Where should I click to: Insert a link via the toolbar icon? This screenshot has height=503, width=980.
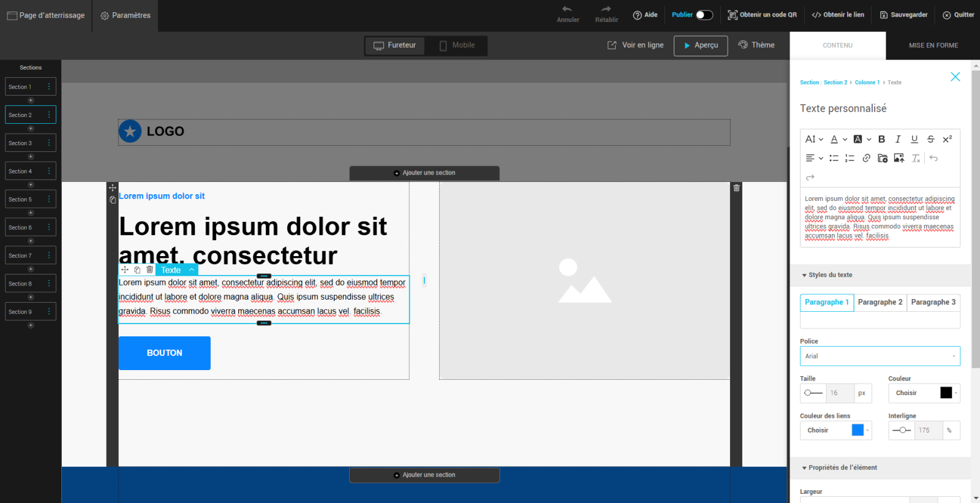[866, 158]
